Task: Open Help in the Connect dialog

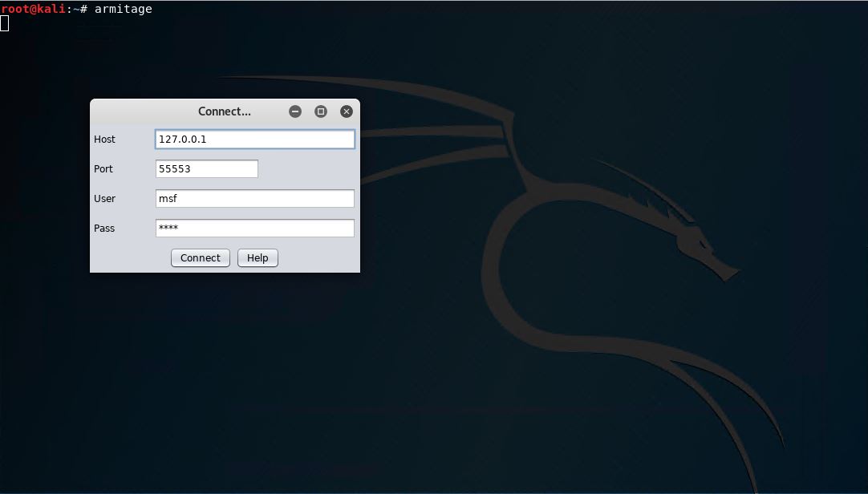Action: pyautogui.click(x=258, y=257)
